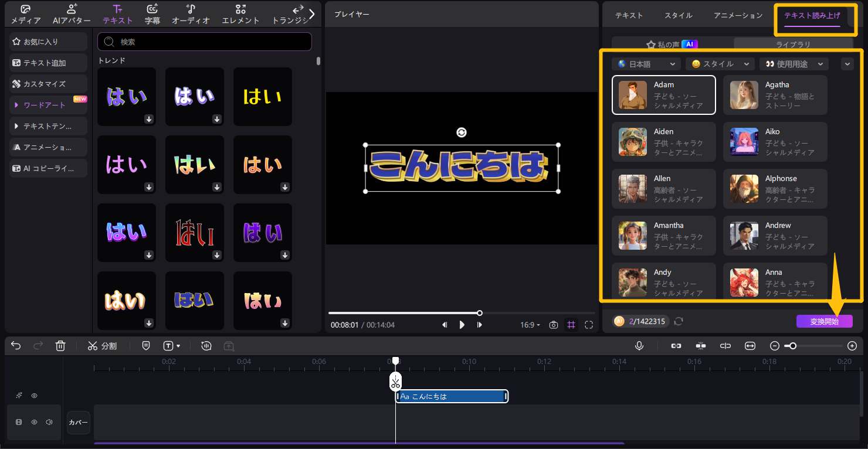This screenshot has width=868, height=449.
Task: Toggle the grid overlay in the player
Action: pyautogui.click(x=571, y=325)
